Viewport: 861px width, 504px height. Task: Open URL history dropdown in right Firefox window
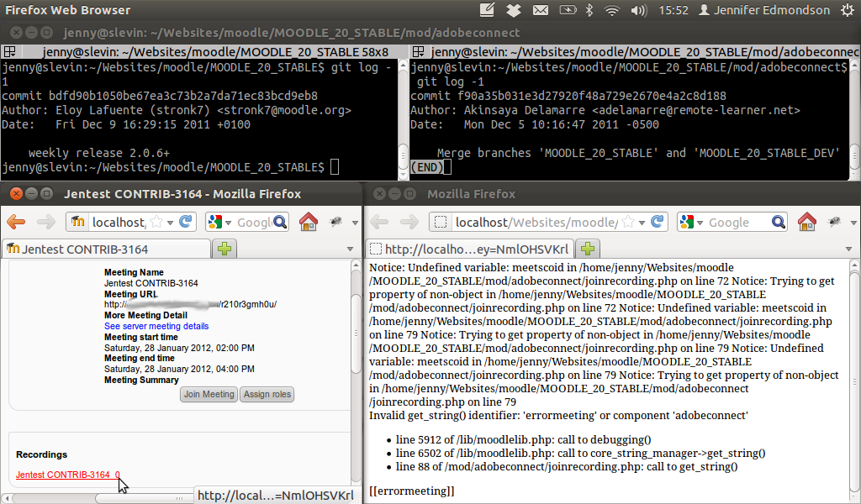click(x=642, y=223)
